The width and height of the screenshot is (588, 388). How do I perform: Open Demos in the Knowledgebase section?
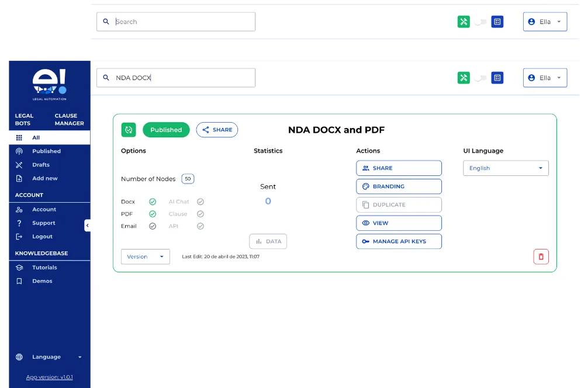pyautogui.click(x=42, y=281)
